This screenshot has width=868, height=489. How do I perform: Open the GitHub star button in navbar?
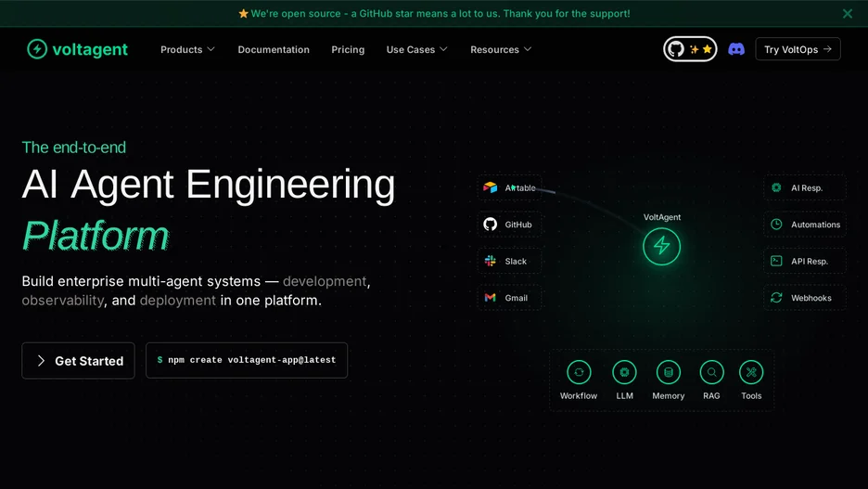(x=690, y=49)
